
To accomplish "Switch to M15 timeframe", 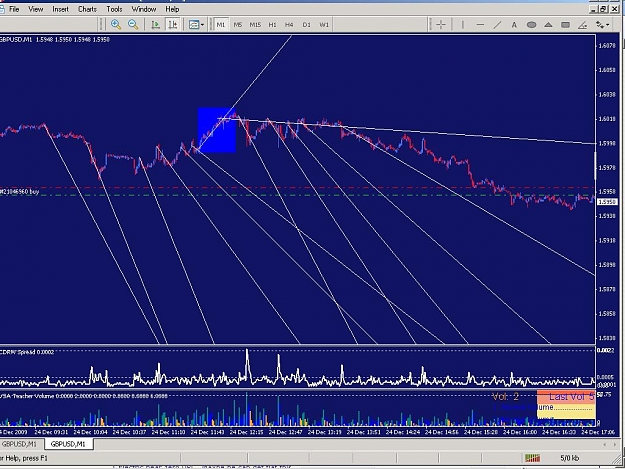I will point(255,25).
